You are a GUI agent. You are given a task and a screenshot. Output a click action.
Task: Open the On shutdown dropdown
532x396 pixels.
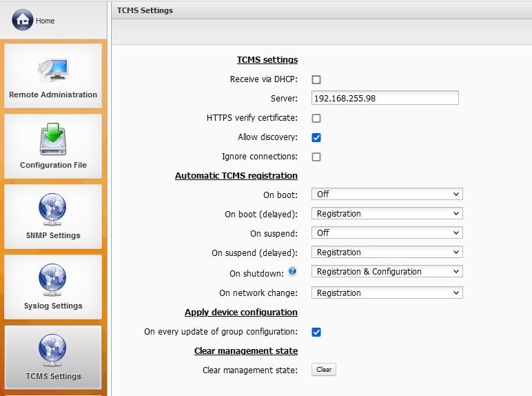[387, 272]
